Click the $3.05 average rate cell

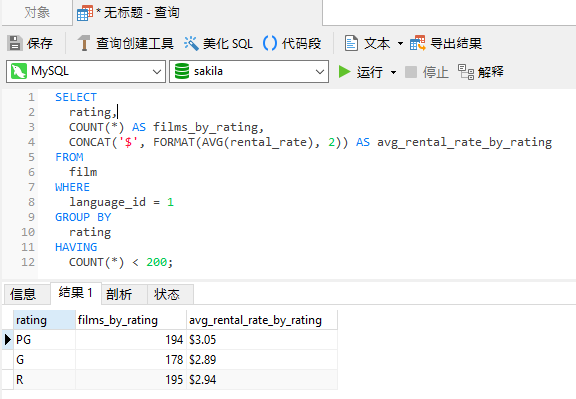click(x=262, y=340)
